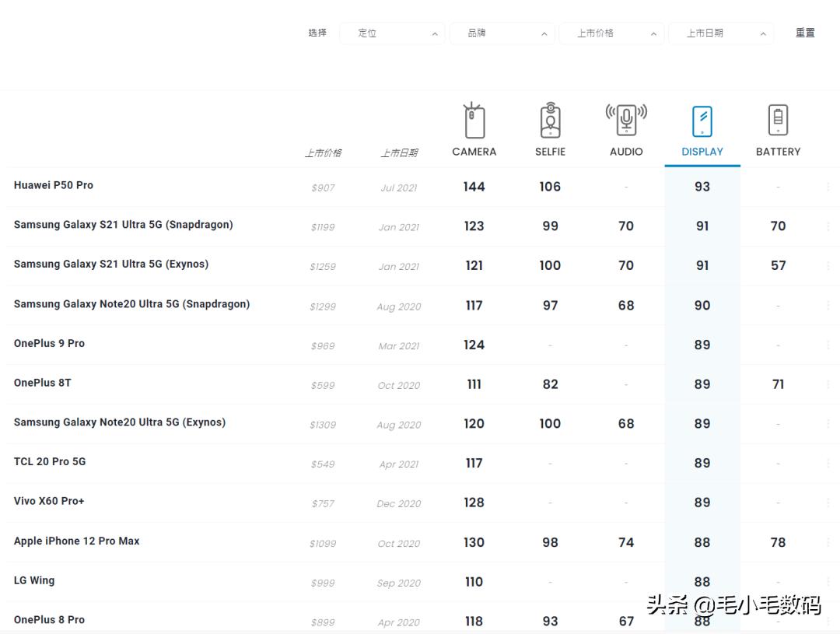Screen dimensions: 840x634
Task: Open the OnePlus 9 Pro link
Action: 49,343
